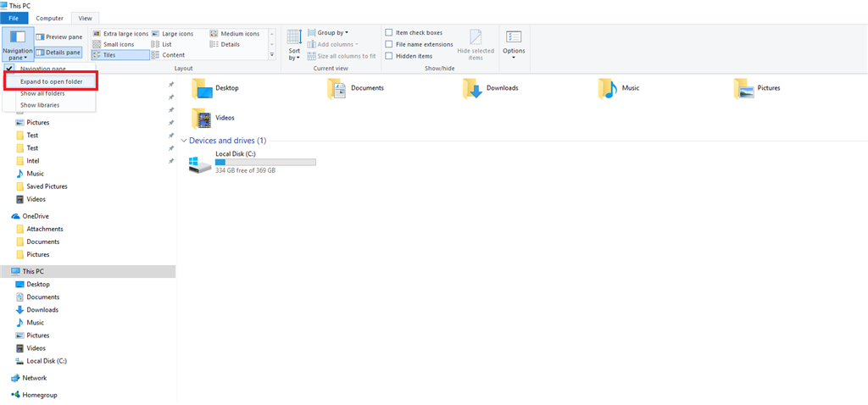The height and width of the screenshot is (405, 868).
Task: Select Intel in quick access list
Action: pyautogui.click(x=33, y=161)
